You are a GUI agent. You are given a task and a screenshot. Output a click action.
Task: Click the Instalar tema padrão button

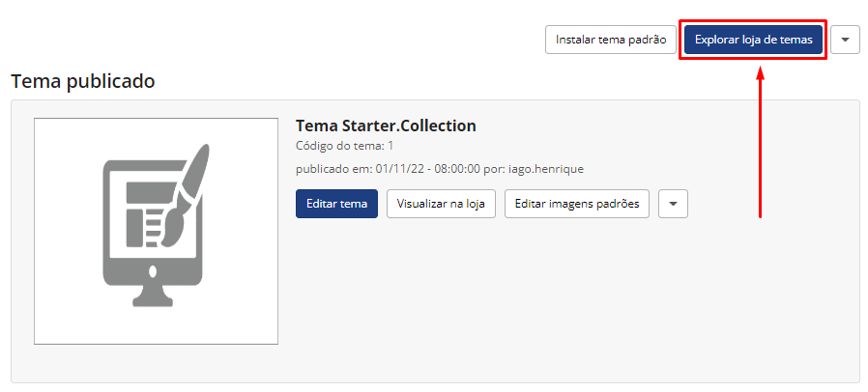coord(611,40)
